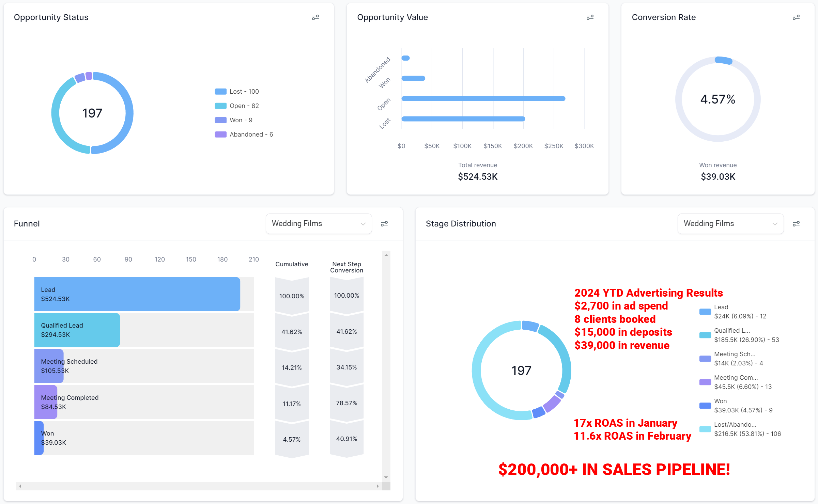Toggle Open legend item in Opportunity Status

click(x=244, y=106)
